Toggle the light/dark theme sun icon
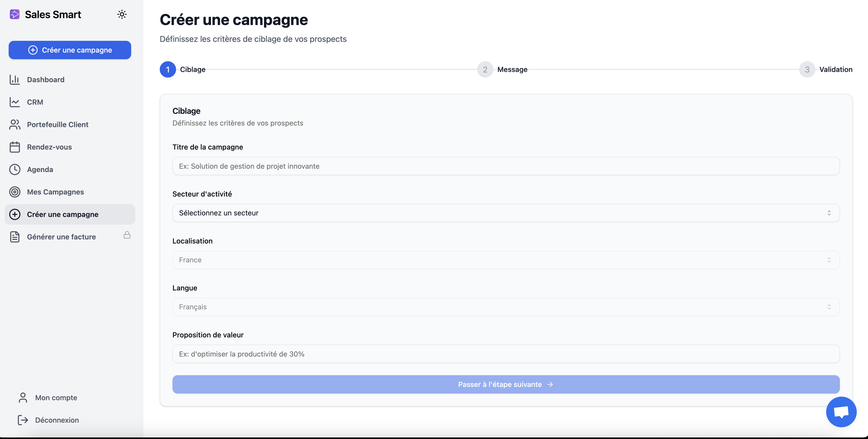Screen dimensions: 868x439 pyautogui.click(x=122, y=14)
